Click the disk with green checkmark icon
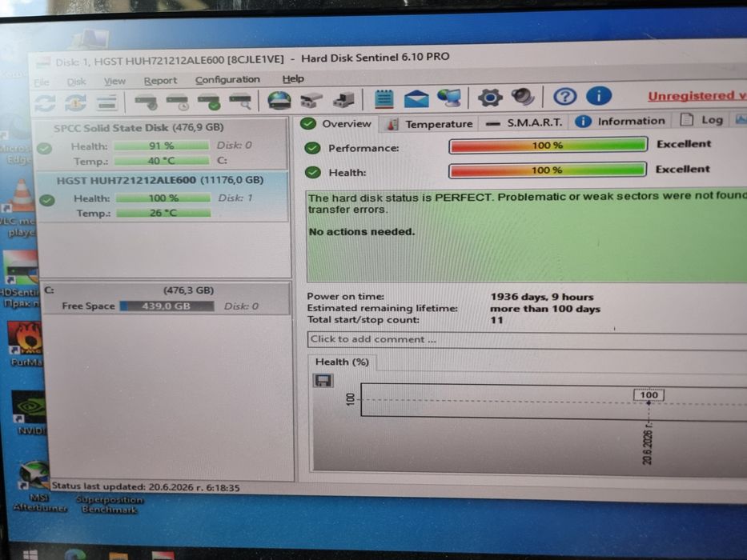This screenshot has width=747, height=560. point(209,102)
